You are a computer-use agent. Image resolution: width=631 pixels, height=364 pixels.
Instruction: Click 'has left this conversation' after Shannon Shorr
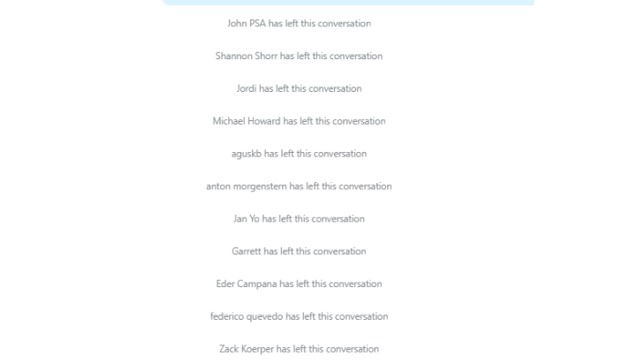329,57
